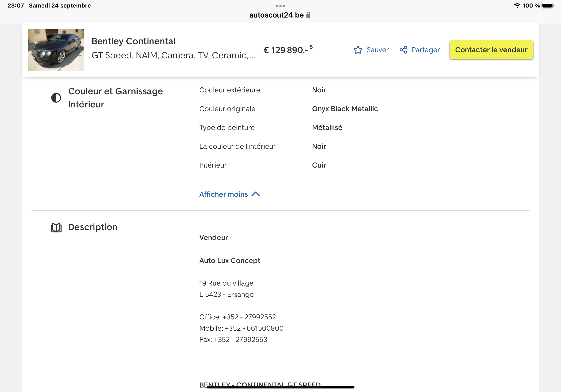Click the Sauver text label
This screenshot has width=561, height=392.
click(377, 50)
